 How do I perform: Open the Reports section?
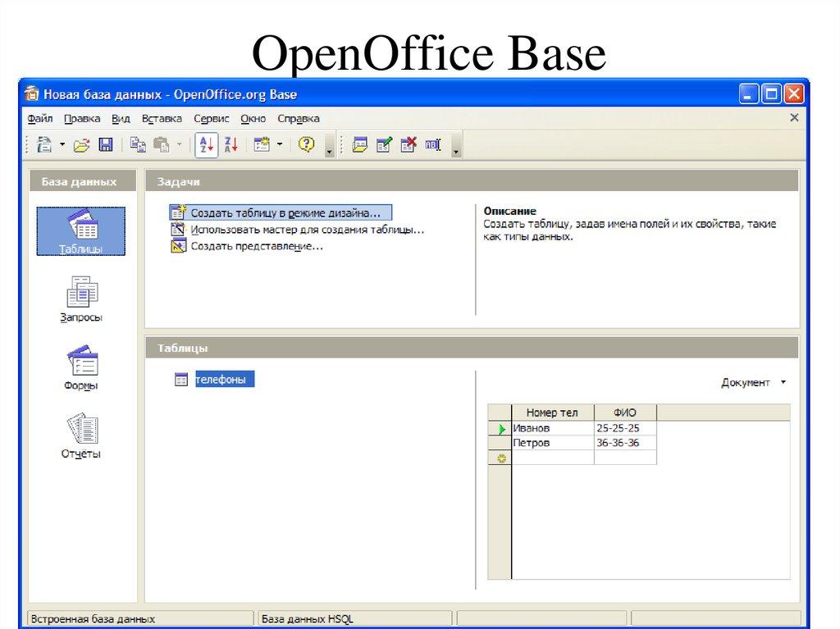point(80,430)
